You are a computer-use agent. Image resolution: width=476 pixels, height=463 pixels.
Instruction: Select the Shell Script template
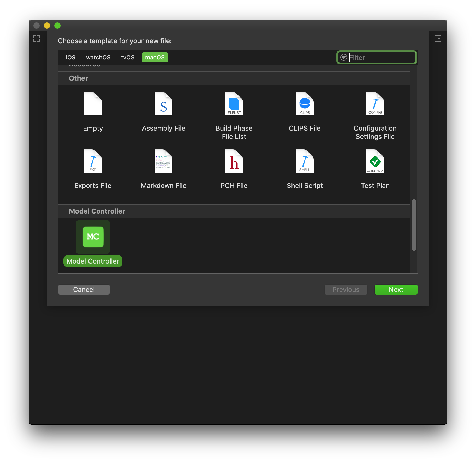click(x=305, y=161)
